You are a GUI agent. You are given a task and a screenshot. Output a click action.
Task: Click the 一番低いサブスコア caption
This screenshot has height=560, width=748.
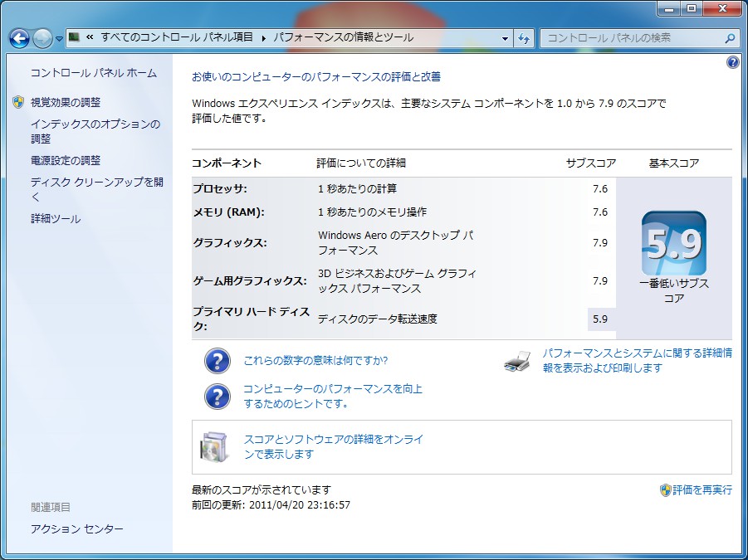click(x=673, y=290)
